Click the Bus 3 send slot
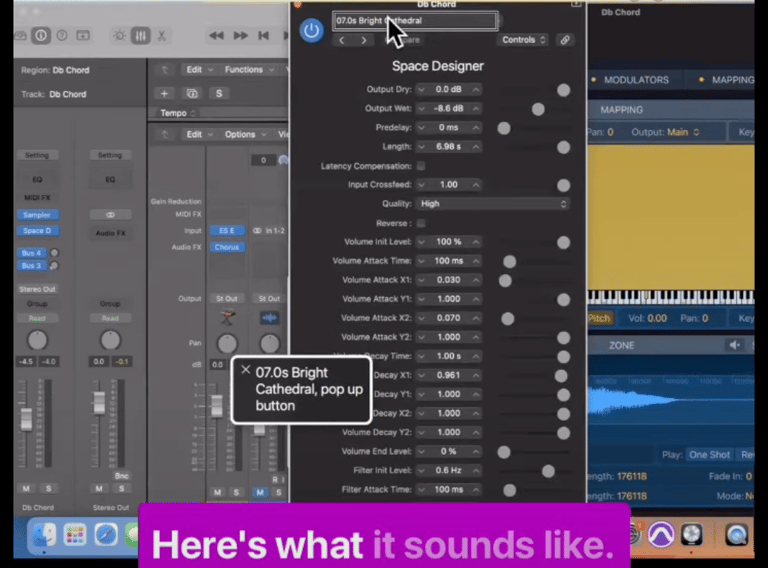Screen dimensions: 768x568 pyautogui.click(x=32, y=266)
